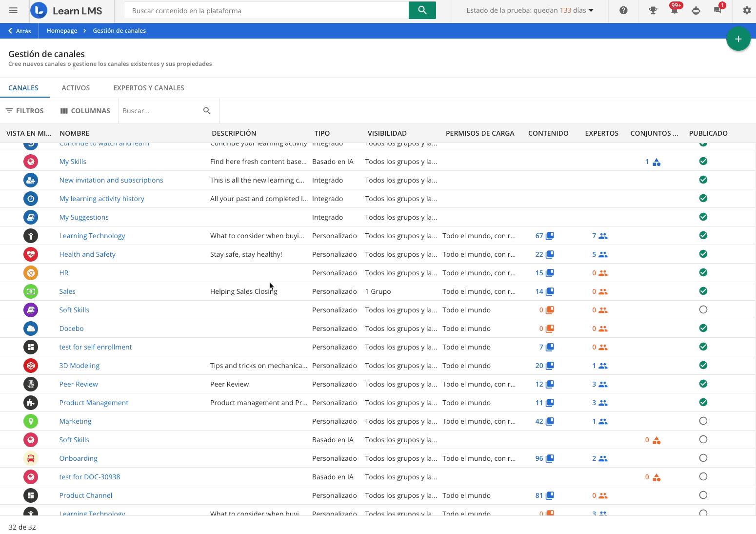Open content count 96 for Onboarding
Screen dimensions: 756x534
point(544,458)
